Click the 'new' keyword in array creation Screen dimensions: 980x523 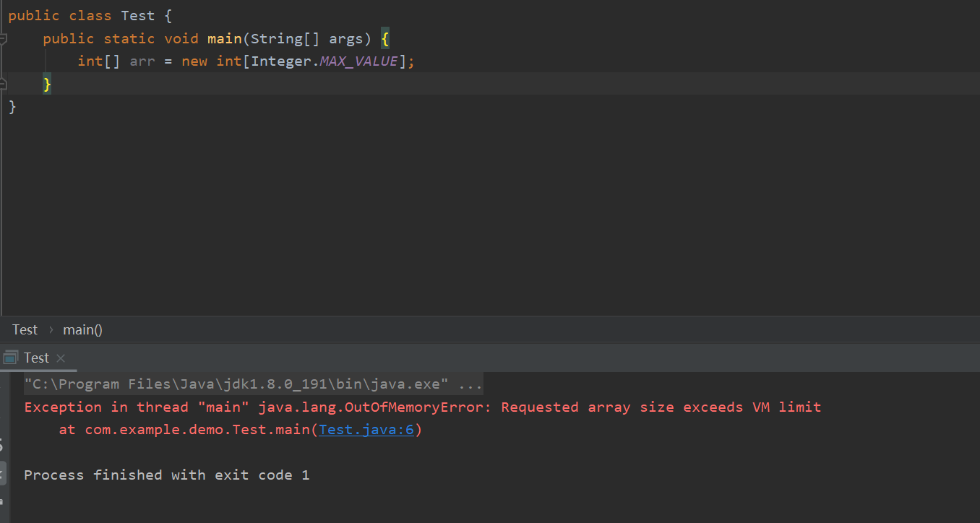194,61
